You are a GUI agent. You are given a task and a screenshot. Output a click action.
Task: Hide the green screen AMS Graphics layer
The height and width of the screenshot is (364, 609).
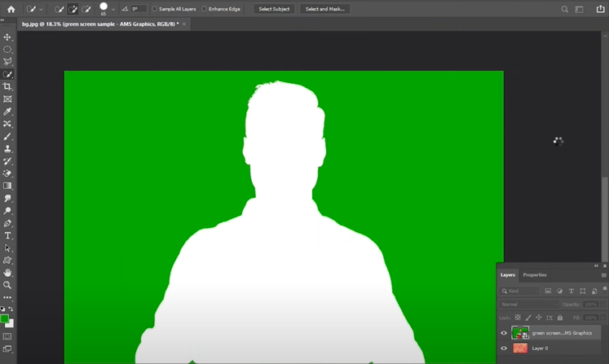pyautogui.click(x=504, y=333)
